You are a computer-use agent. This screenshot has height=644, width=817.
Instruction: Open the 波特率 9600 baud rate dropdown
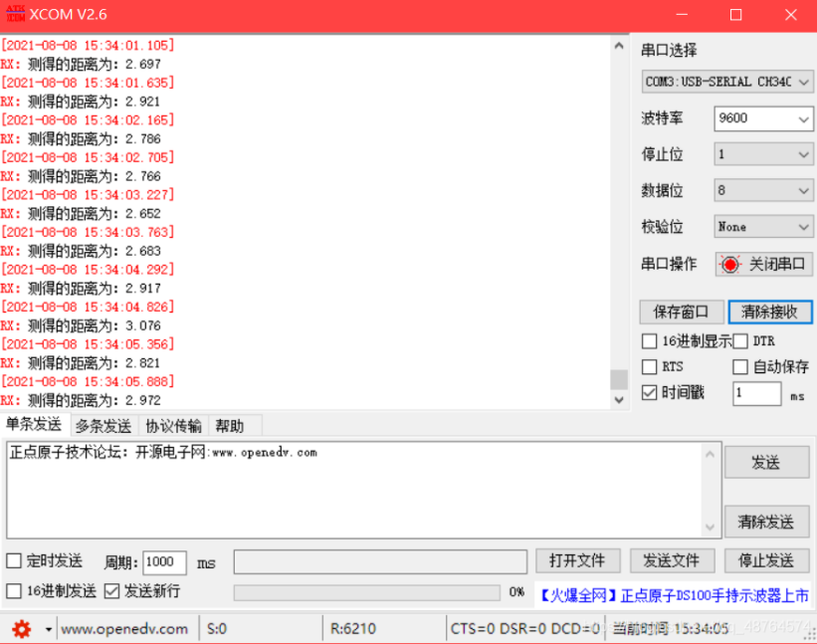(763, 118)
